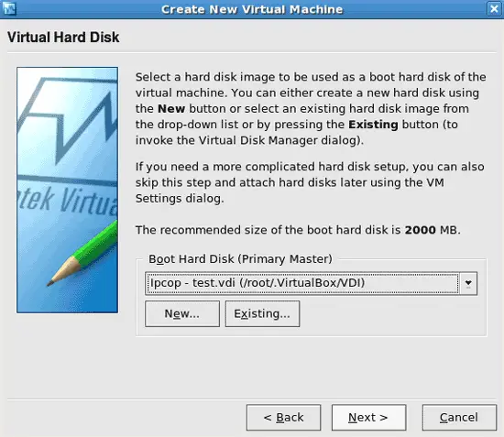Click the bold 2000 recommended size text
This screenshot has width=504, height=437.
(x=420, y=230)
